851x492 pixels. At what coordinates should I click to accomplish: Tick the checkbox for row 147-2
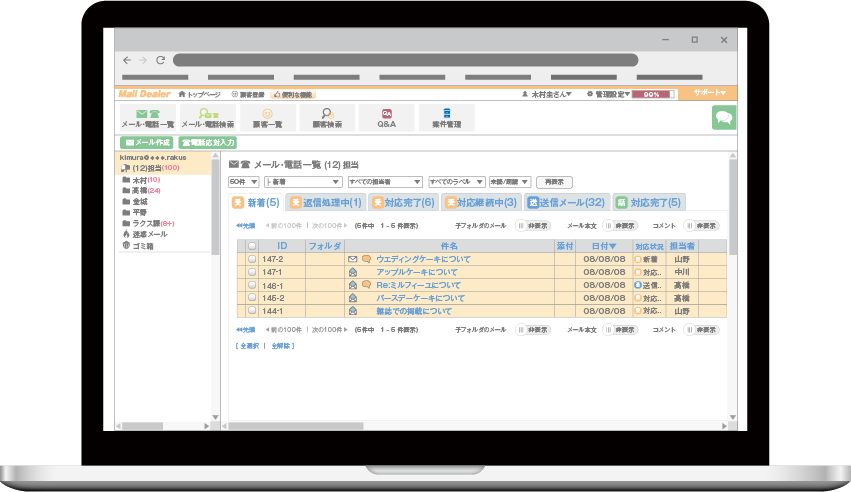252,259
